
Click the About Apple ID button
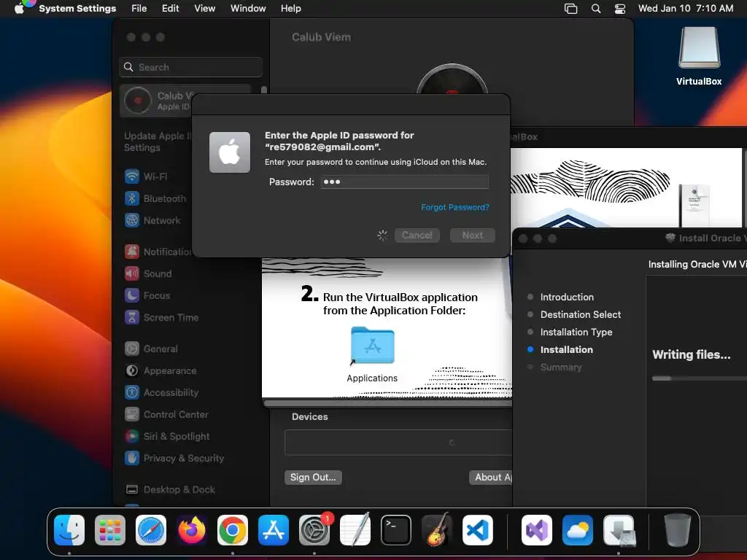tap(491, 477)
